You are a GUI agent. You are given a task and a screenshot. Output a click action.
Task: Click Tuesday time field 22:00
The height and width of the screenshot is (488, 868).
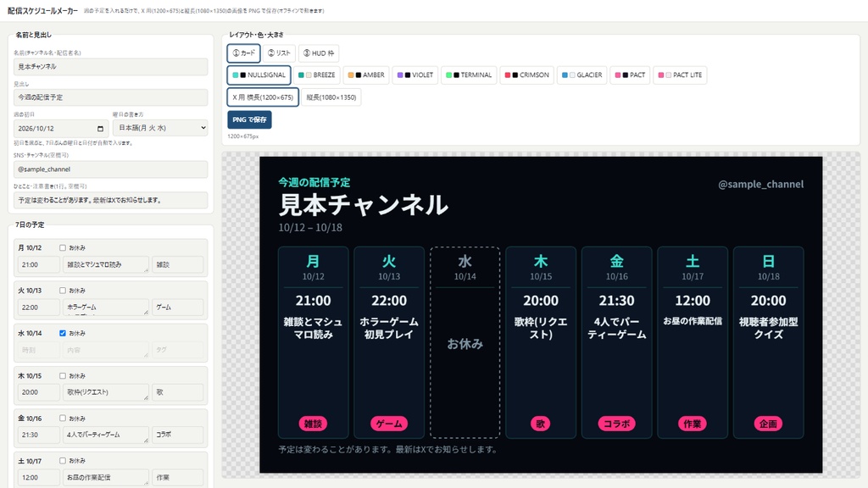(x=39, y=307)
